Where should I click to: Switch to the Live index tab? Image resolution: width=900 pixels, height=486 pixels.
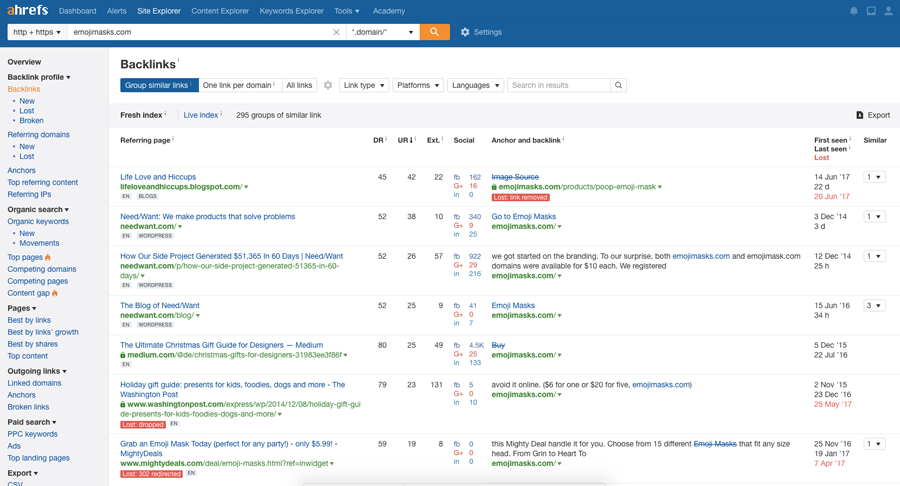pos(201,115)
